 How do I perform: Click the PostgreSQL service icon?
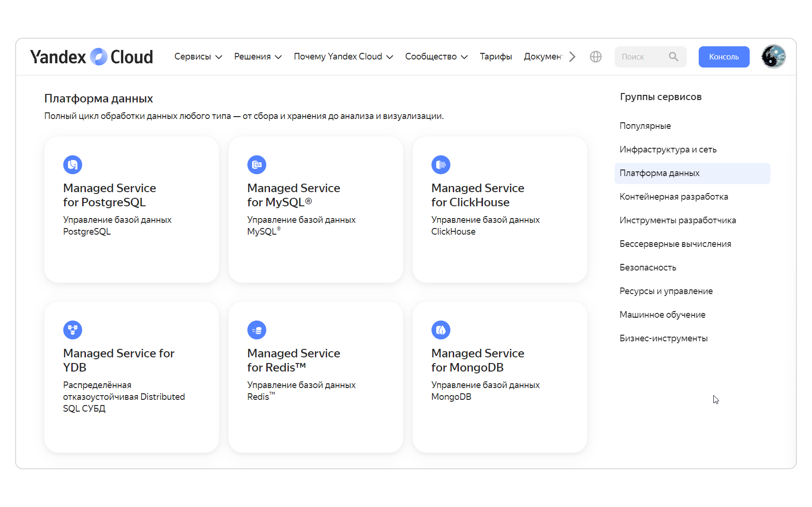click(x=73, y=165)
